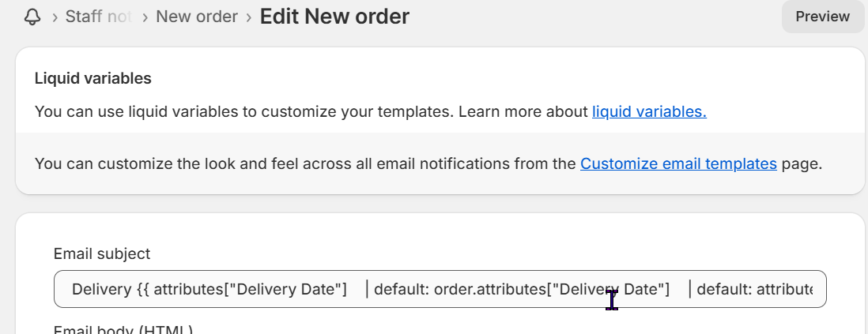Click the Email subject label
Viewport: 868px width, 334px height.
102,253
